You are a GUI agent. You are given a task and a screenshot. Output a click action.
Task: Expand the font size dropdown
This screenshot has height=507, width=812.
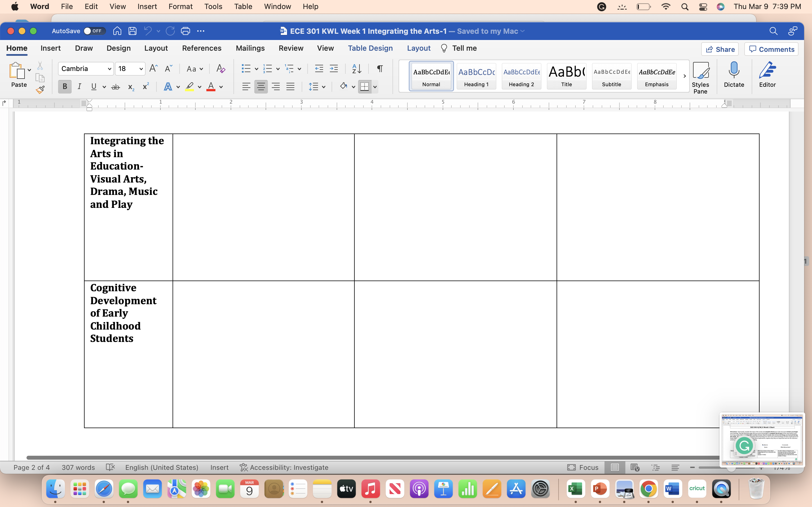click(141, 69)
